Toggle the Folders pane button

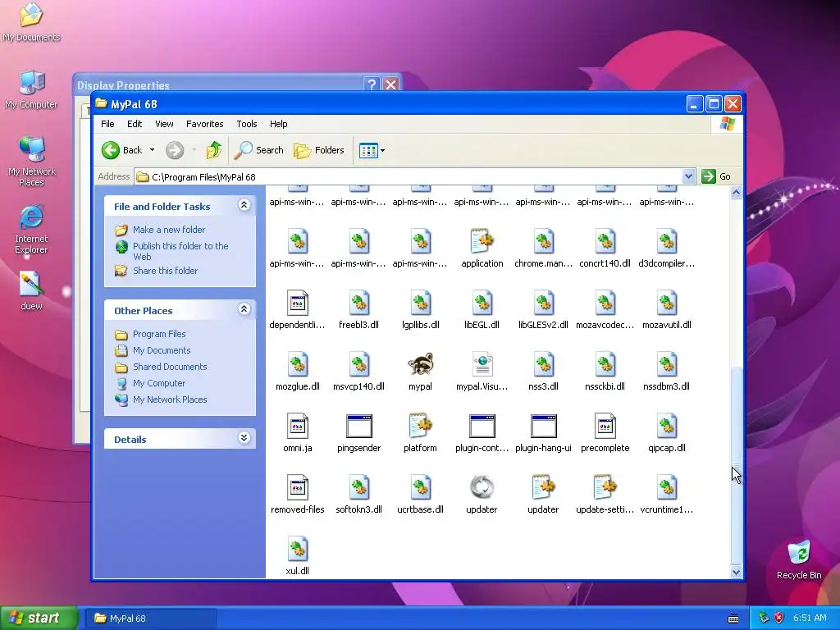pos(319,150)
